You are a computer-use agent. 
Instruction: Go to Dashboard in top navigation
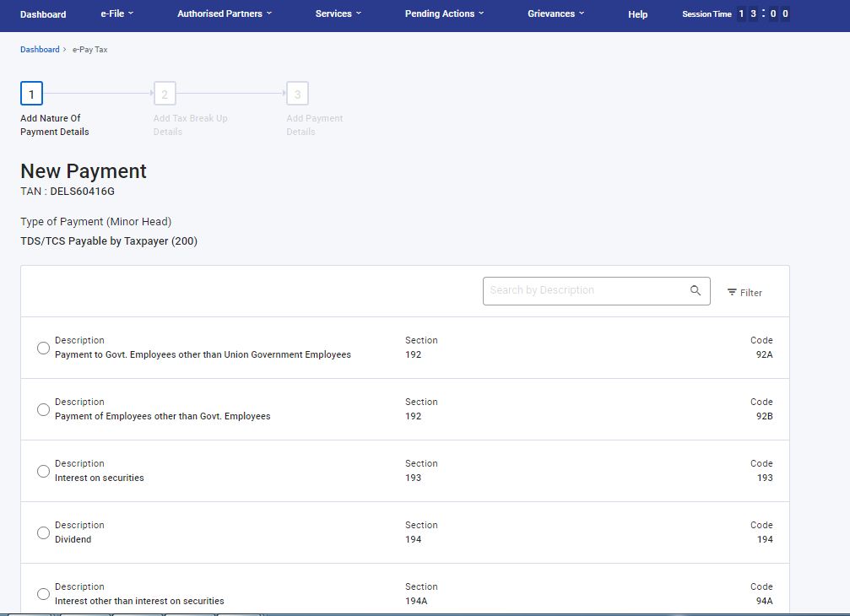coord(43,14)
